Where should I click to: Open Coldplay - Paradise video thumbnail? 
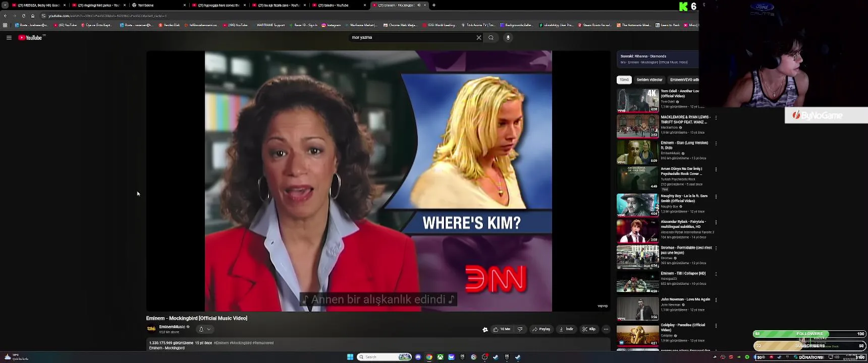click(638, 334)
